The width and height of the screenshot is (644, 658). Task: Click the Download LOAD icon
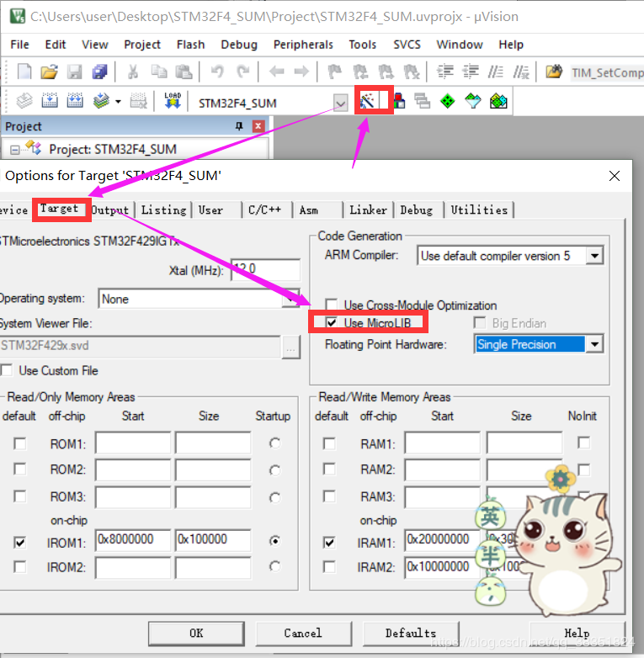click(x=173, y=102)
